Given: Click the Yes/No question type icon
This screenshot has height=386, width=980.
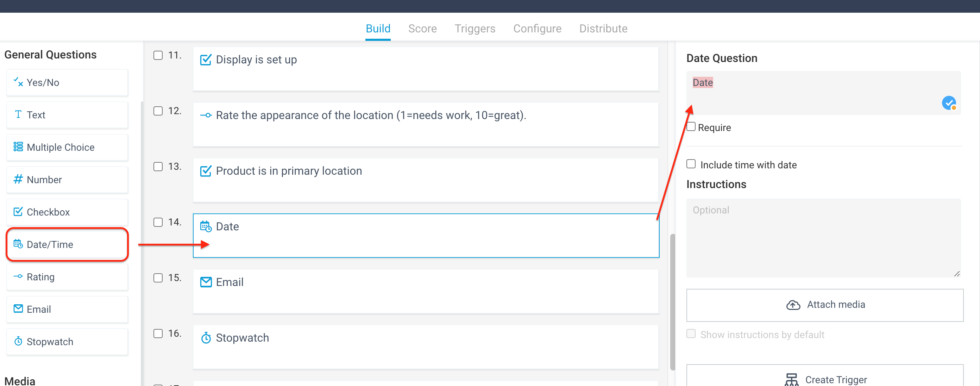Looking at the screenshot, I should (x=18, y=82).
